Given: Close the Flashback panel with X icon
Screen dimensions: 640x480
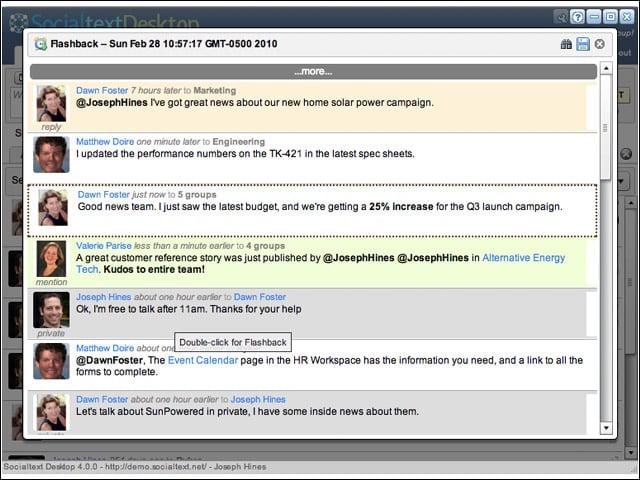Looking at the screenshot, I should (600, 44).
